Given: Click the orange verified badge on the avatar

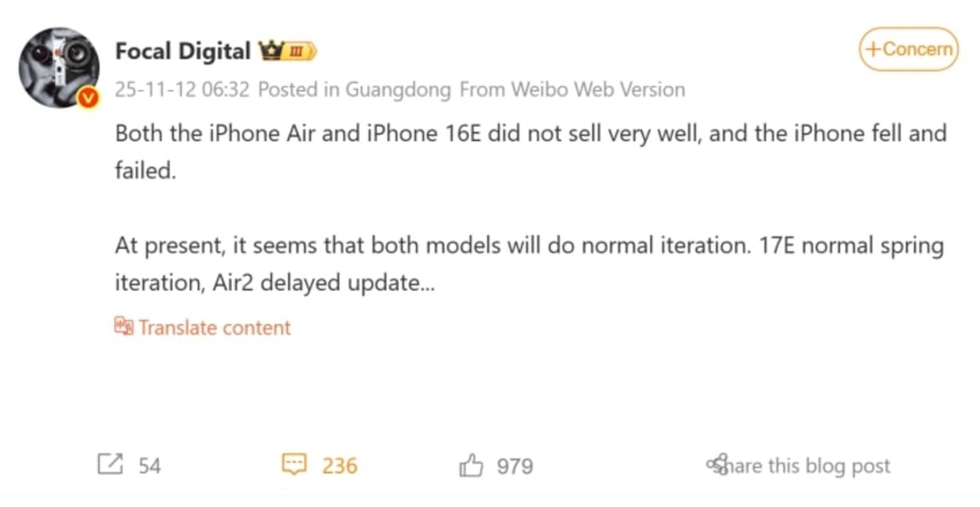Looking at the screenshot, I should tap(88, 97).
